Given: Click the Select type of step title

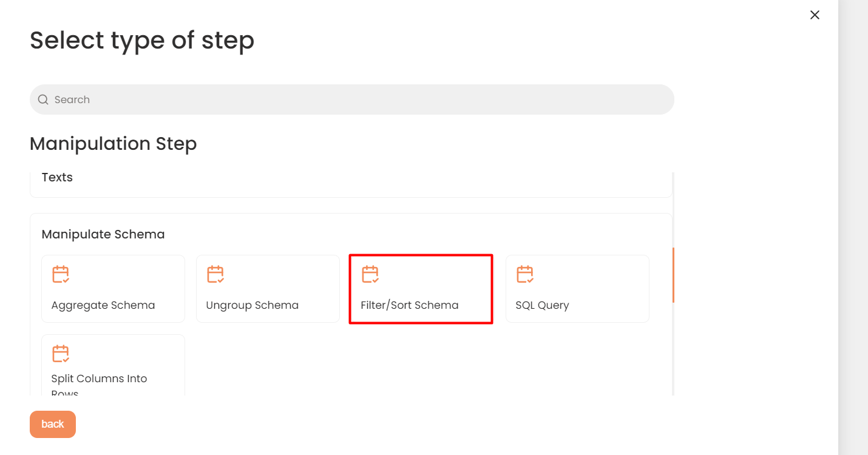Looking at the screenshot, I should [142, 41].
